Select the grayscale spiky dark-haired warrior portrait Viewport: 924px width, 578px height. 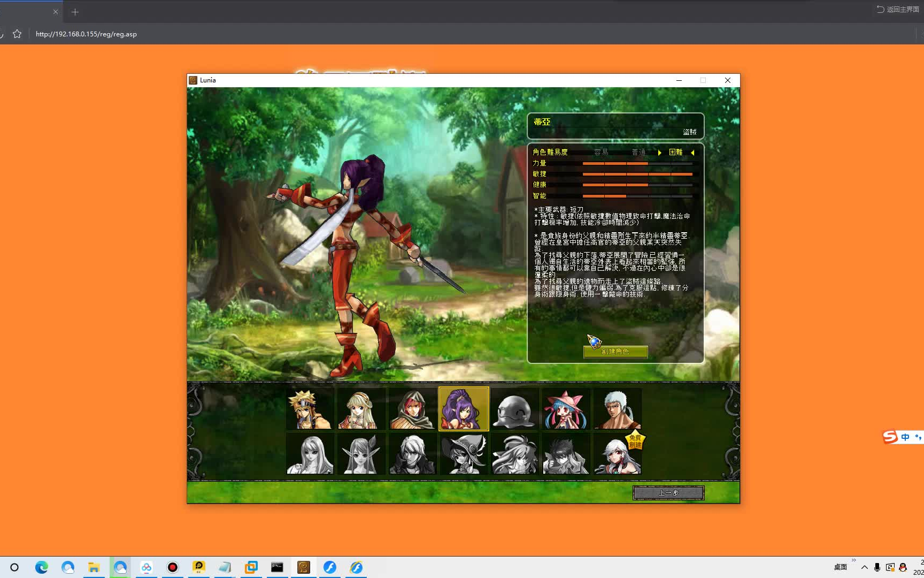coord(566,454)
